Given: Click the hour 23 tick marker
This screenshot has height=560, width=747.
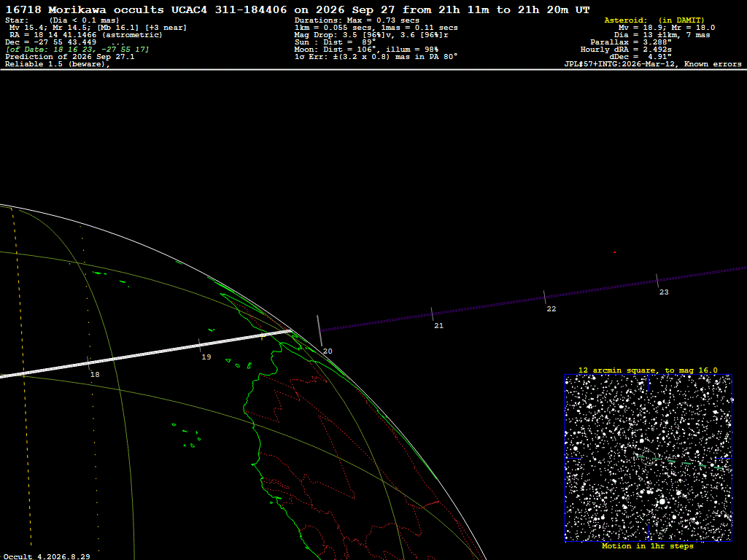Looking at the screenshot, I should (657, 281).
